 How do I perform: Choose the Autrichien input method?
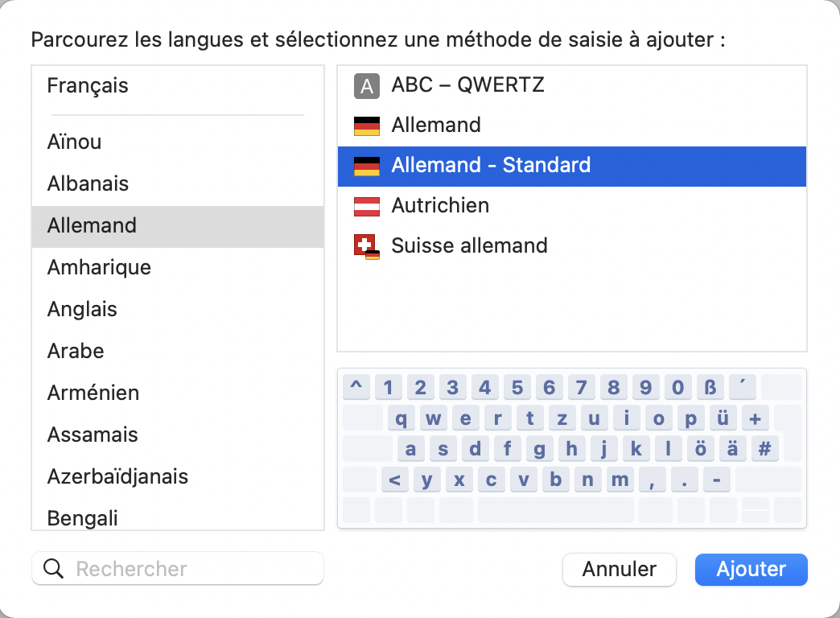(x=440, y=206)
